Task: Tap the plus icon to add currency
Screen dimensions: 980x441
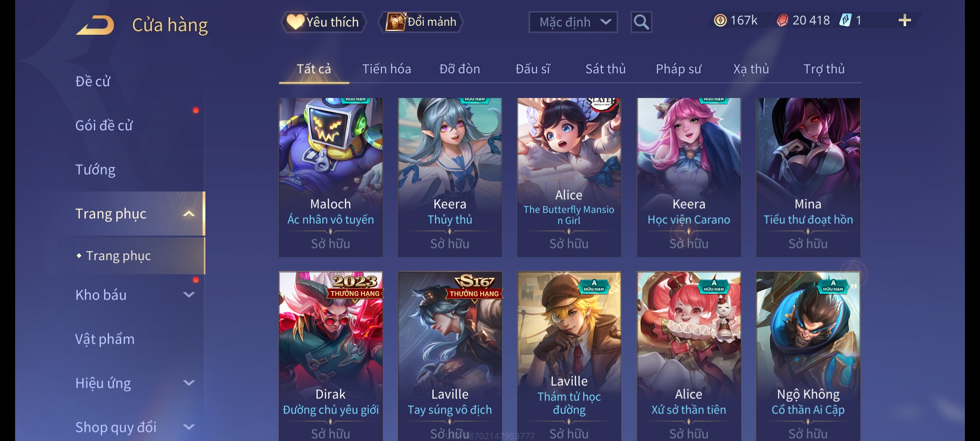Action: [x=905, y=20]
